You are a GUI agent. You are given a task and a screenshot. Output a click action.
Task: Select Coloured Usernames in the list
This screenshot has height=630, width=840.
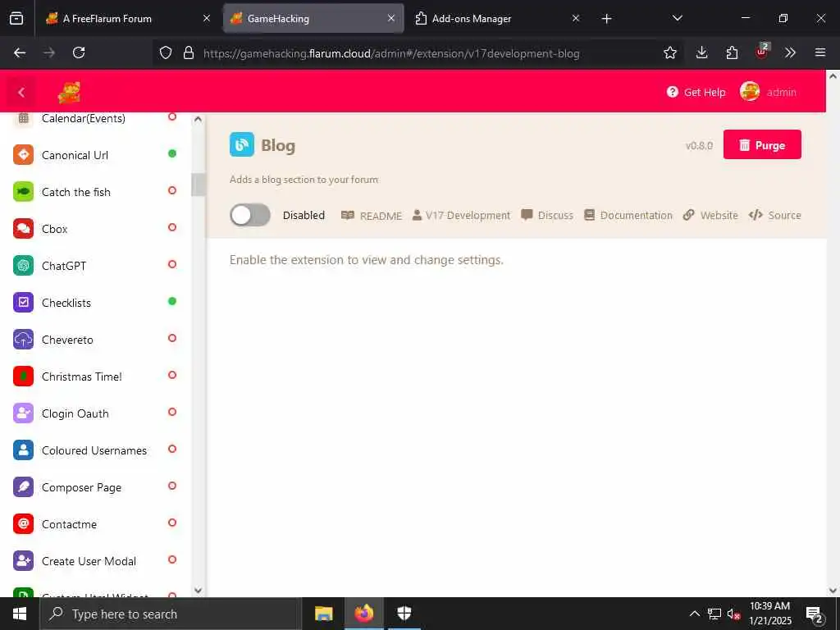pos(95,450)
